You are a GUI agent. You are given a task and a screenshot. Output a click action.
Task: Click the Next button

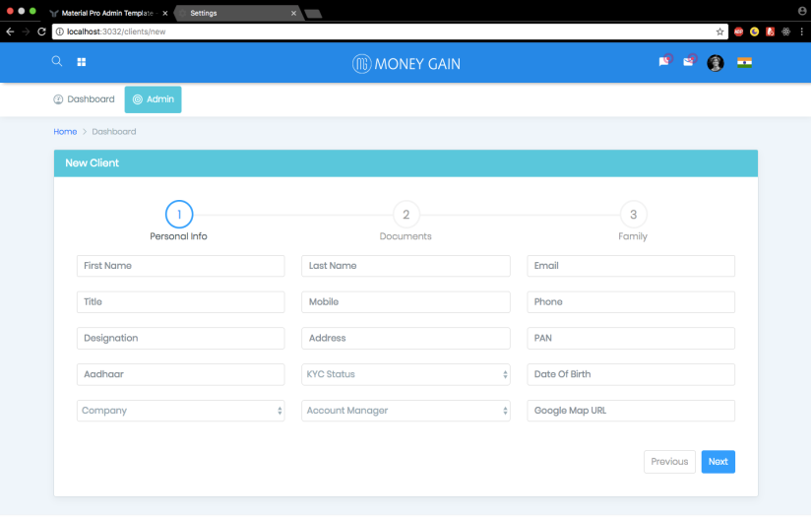pos(718,462)
